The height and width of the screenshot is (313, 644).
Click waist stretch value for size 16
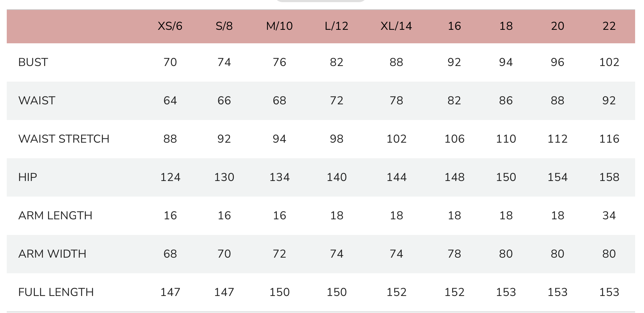point(454,139)
